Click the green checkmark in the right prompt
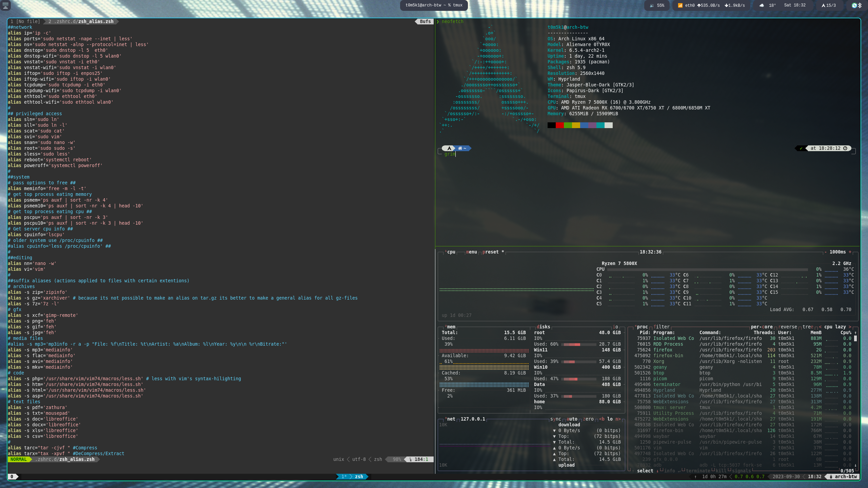This screenshot has height=488, width=868. pyautogui.click(x=801, y=148)
